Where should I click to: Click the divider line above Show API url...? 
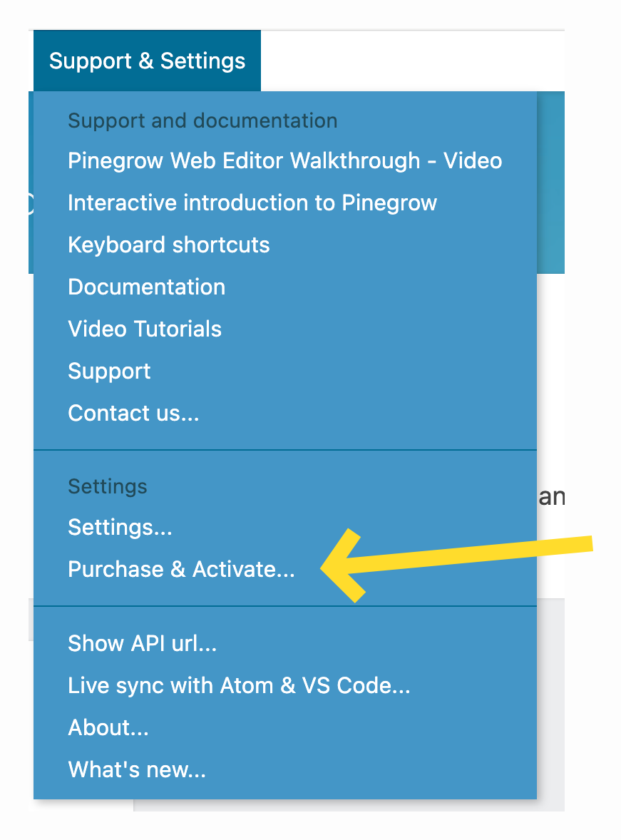[x=285, y=606]
